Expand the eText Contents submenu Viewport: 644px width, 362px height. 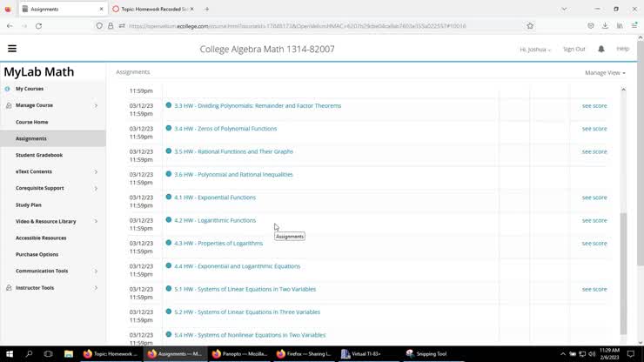(x=96, y=171)
